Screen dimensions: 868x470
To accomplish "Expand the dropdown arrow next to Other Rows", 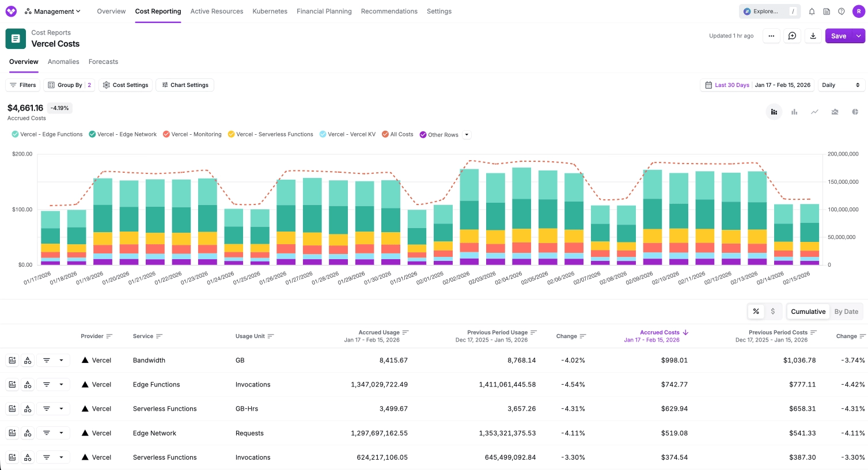I will point(467,135).
